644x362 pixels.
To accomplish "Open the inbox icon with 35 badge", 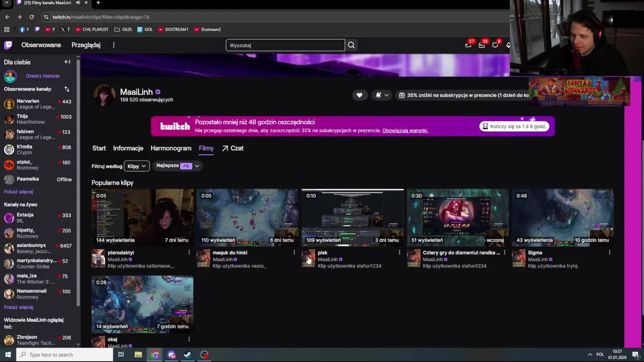I will click(x=482, y=45).
